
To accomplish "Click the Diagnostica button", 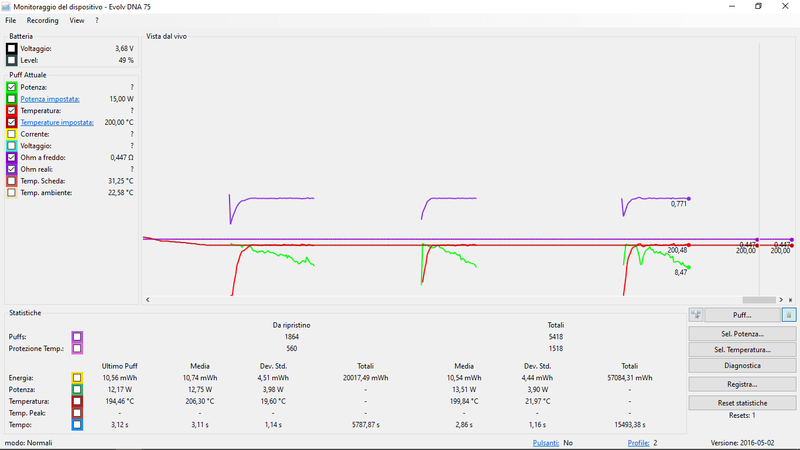I will coord(742,365).
